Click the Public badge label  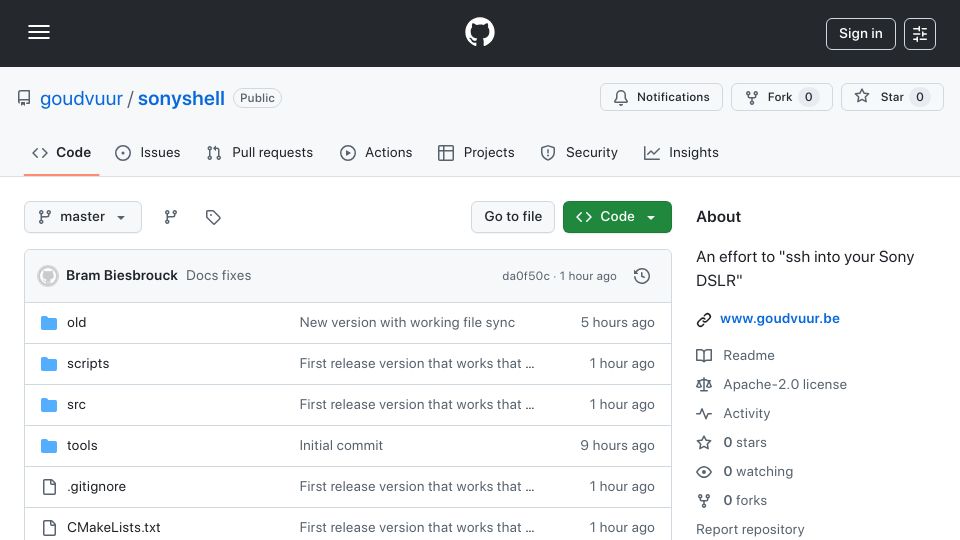point(257,98)
